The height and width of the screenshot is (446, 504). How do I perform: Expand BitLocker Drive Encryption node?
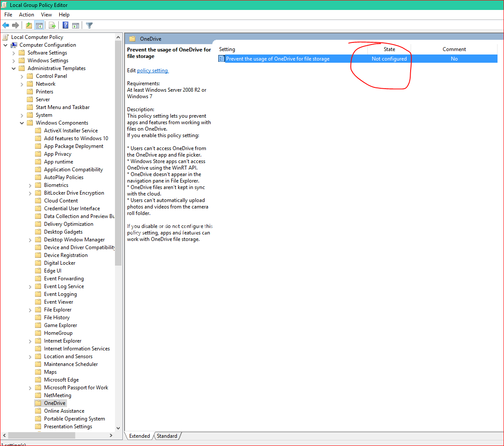tap(30, 193)
